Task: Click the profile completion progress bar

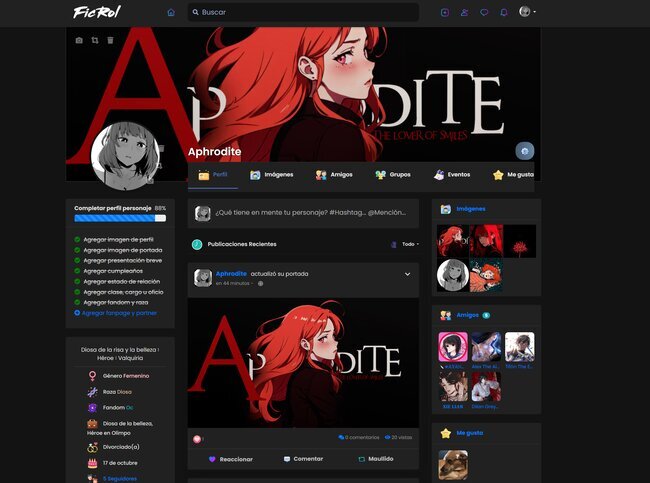Action: (x=120, y=218)
